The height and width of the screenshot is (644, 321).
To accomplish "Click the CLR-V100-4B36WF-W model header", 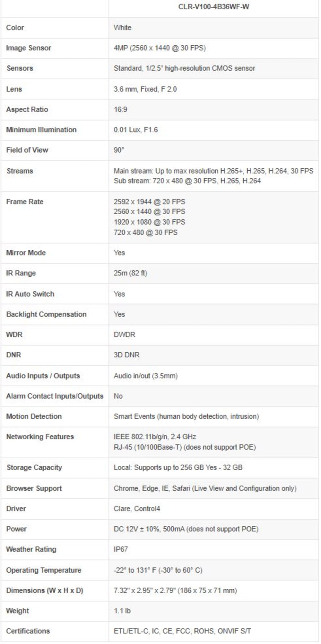I will 214,7.
